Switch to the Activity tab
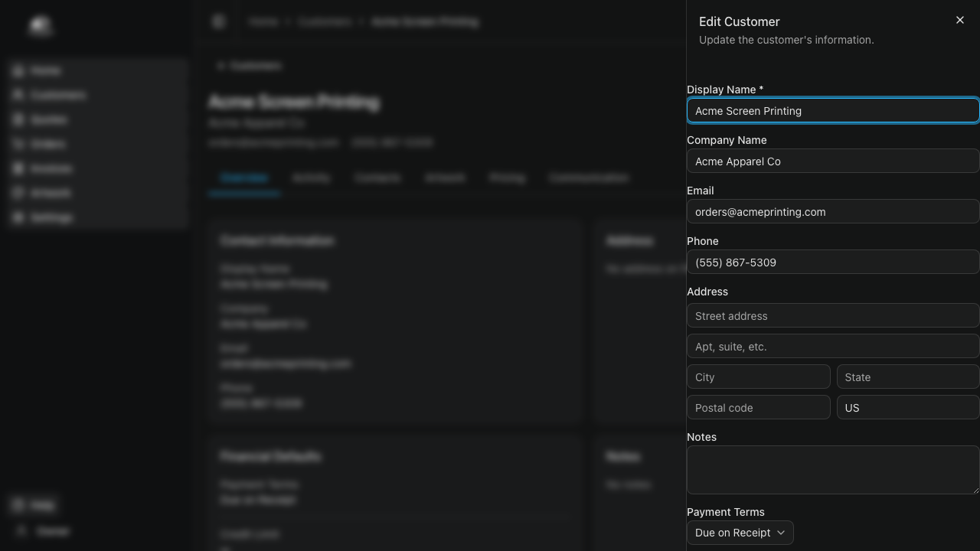The image size is (980, 551). pos(311,178)
